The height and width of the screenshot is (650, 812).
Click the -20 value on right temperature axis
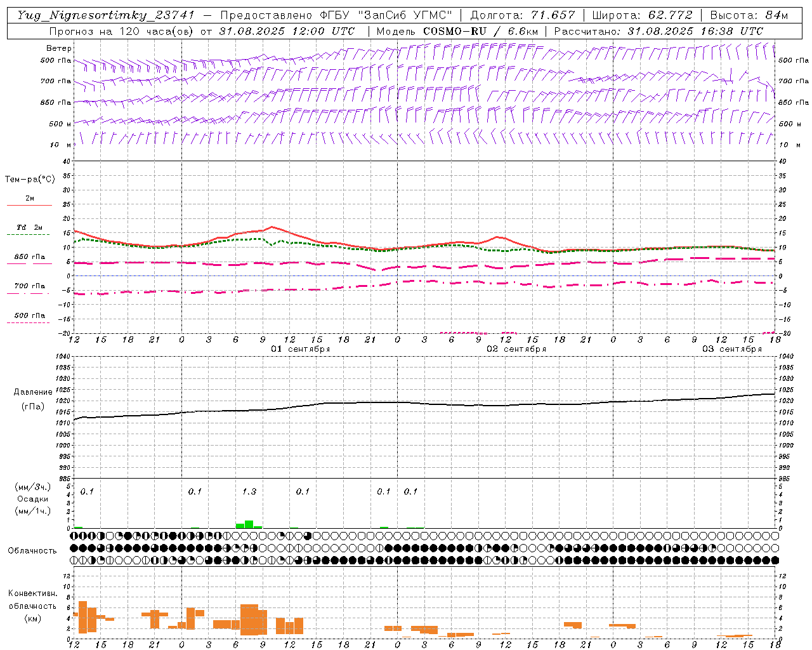783,333
